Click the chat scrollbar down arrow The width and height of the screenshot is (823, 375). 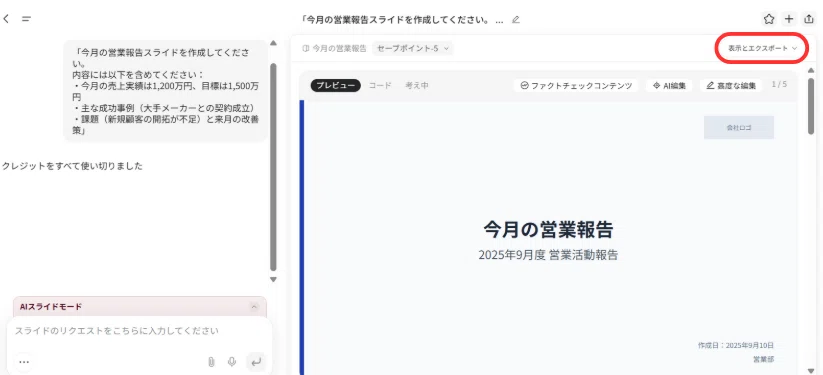[x=273, y=280]
